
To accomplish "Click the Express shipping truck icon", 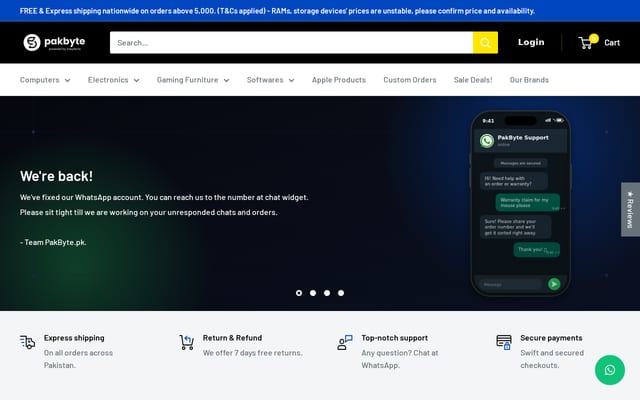I will 27,342.
